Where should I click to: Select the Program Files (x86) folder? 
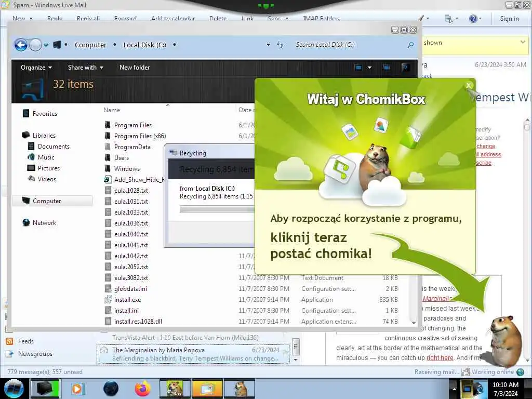point(140,136)
